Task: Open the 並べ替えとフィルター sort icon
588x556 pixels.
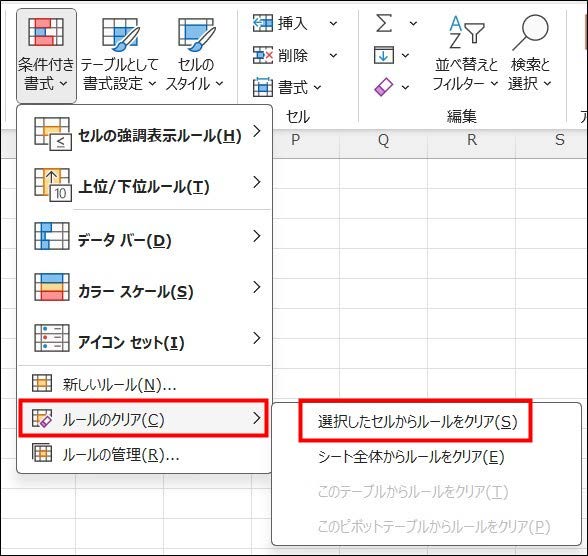Action: (466, 32)
